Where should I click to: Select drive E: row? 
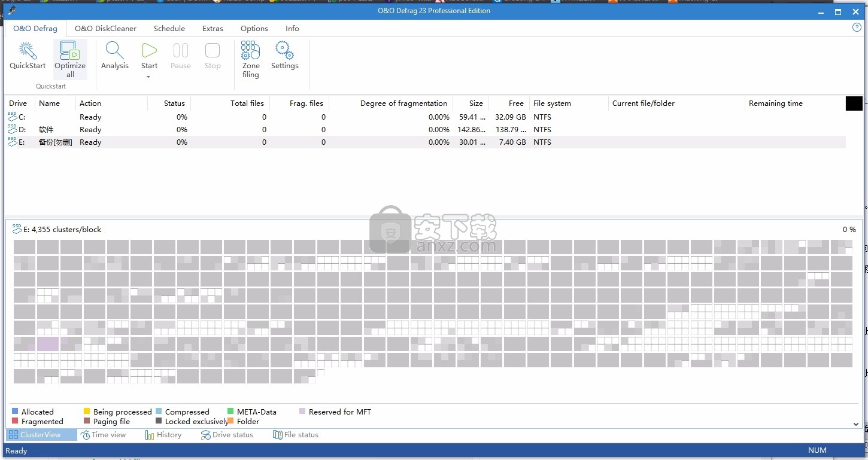[x=425, y=142]
